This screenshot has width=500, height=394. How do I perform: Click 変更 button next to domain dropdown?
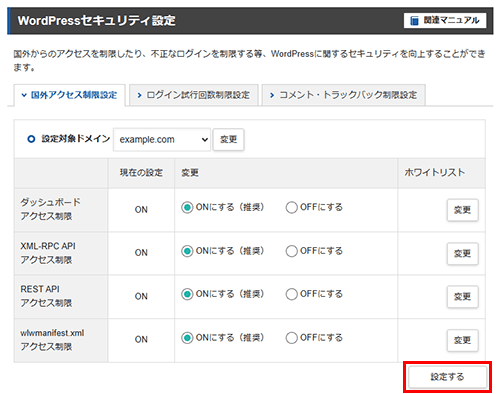click(x=229, y=139)
